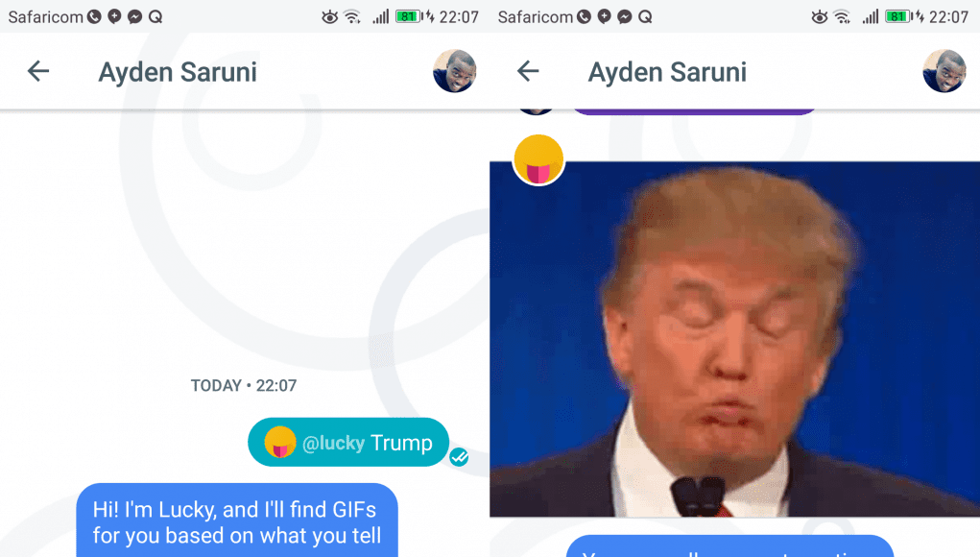Tap right status bar signal strength icon
Image resolution: width=980 pixels, height=557 pixels.
coord(871,17)
